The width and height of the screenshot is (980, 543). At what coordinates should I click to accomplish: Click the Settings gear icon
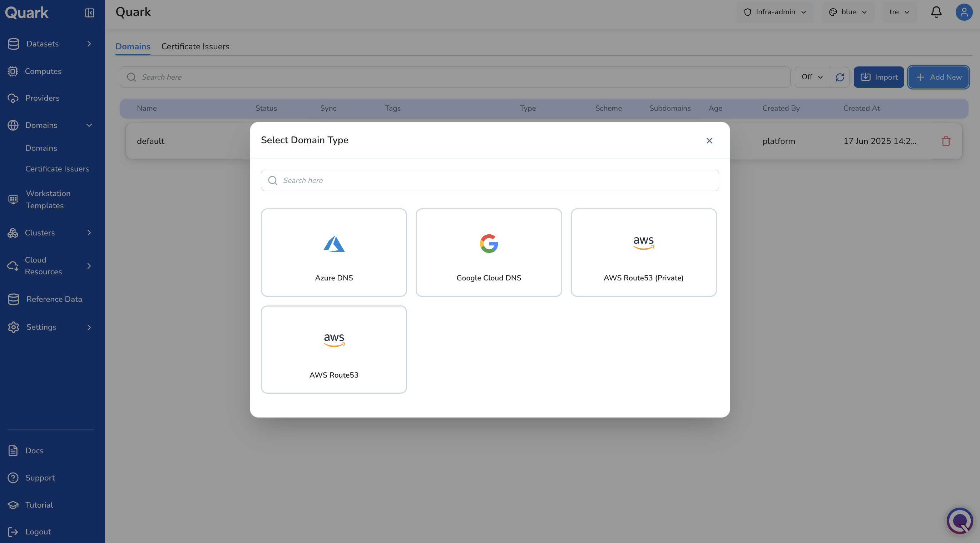click(13, 327)
